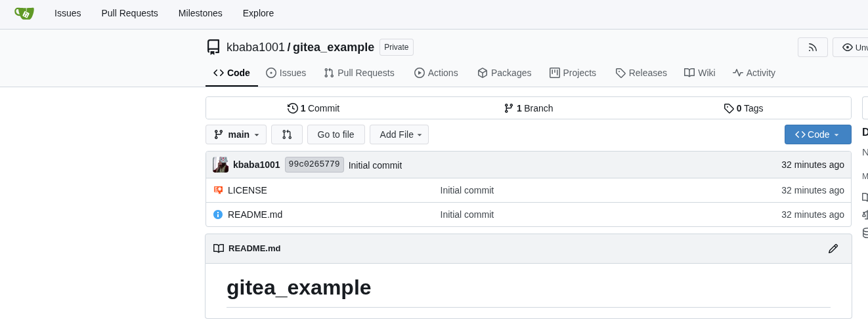Image resolution: width=868 pixels, height=328 pixels.
Task: Click the Go to file button
Action: click(x=336, y=134)
